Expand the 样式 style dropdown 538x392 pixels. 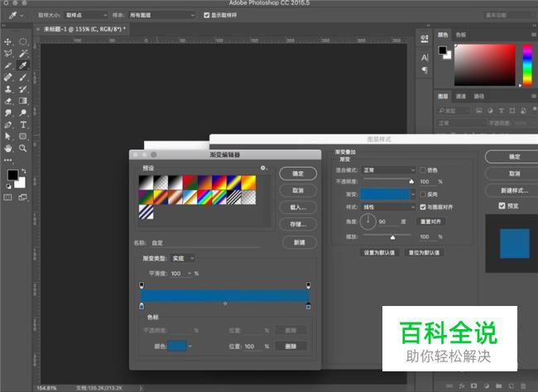pos(387,207)
